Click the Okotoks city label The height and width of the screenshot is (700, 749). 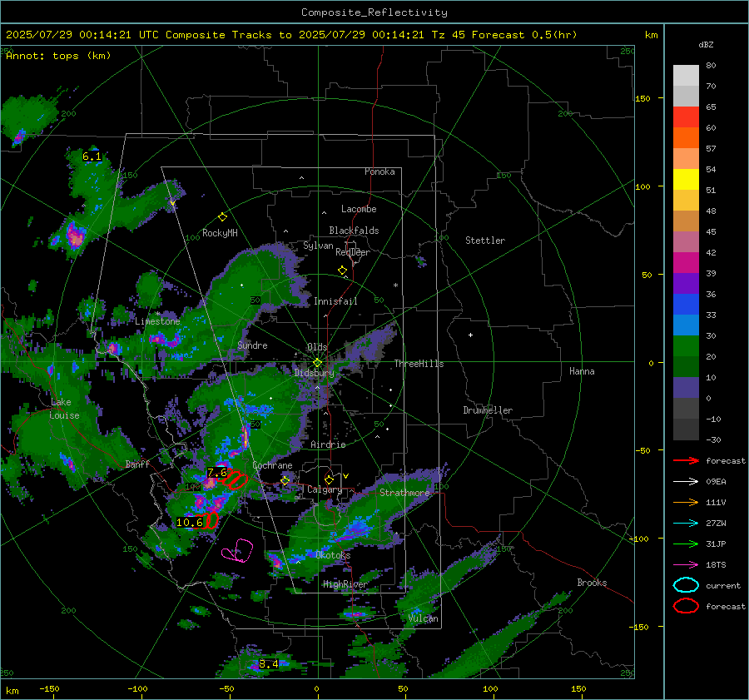click(x=333, y=555)
